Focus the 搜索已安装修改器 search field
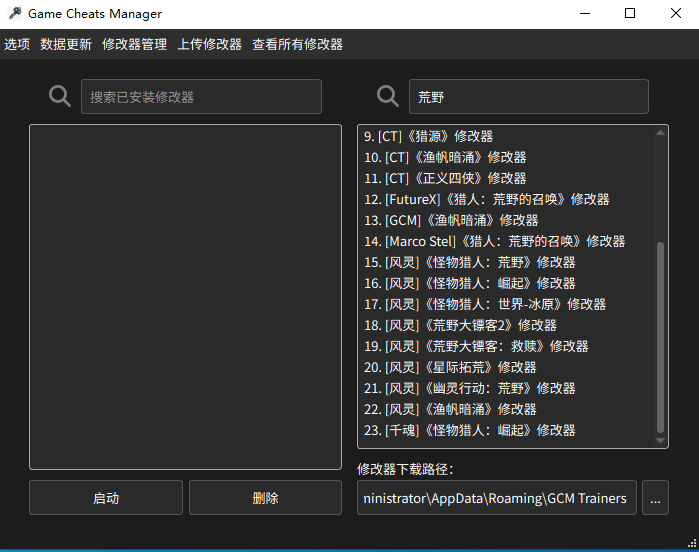699x552 pixels. 201,97
